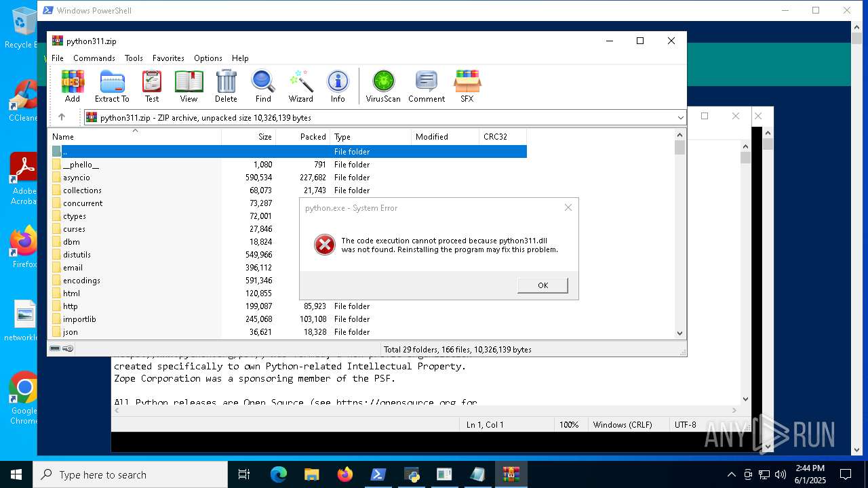Viewport: 868px width, 488px height.
Task: Open the Favorites menu
Action: [x=168, y=58]
